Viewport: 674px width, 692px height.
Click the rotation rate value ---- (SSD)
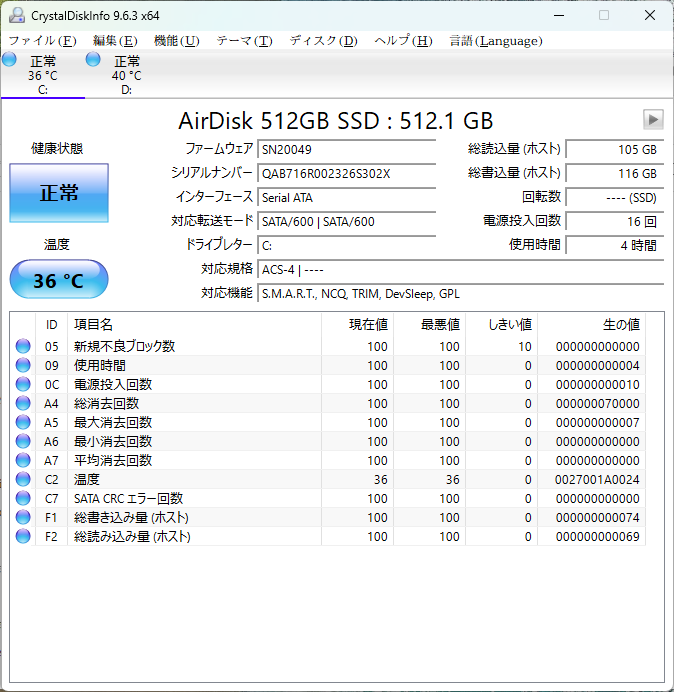pos(615,197)
